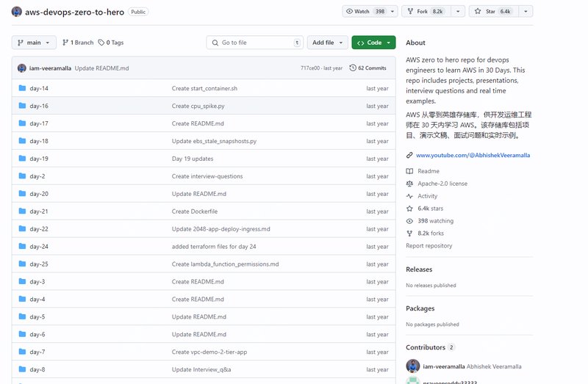The height and width of the screenshot is (384, 588).
Task: Click the commit history clock icon
Action: [353, 68]
